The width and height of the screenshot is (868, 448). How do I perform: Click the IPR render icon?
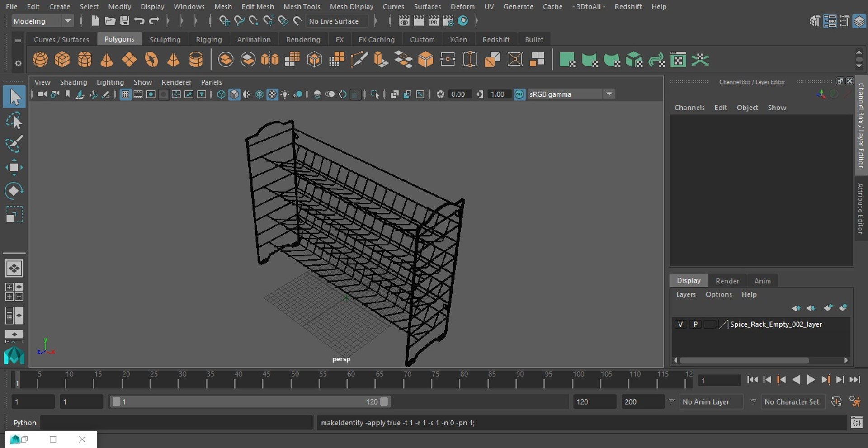(x=433, y=21)
